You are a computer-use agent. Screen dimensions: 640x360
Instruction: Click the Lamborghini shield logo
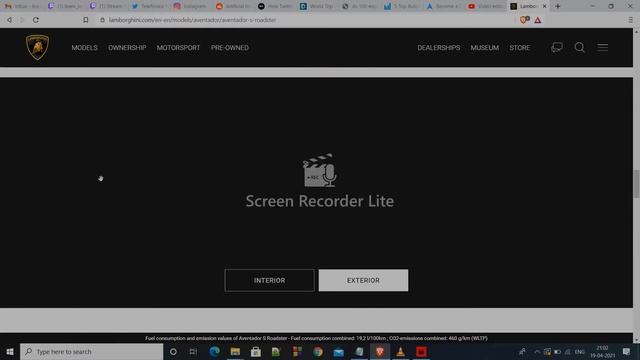tap(38, 47)
